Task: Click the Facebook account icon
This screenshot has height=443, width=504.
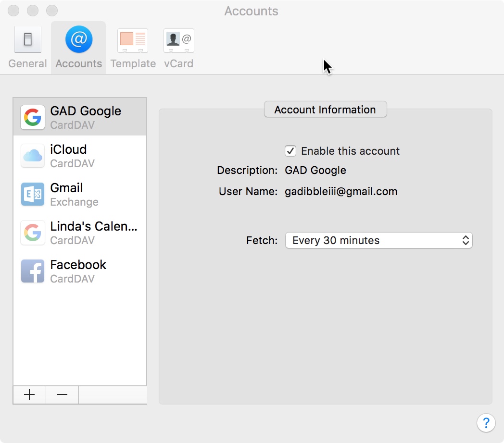Action: tap(33, 271)
